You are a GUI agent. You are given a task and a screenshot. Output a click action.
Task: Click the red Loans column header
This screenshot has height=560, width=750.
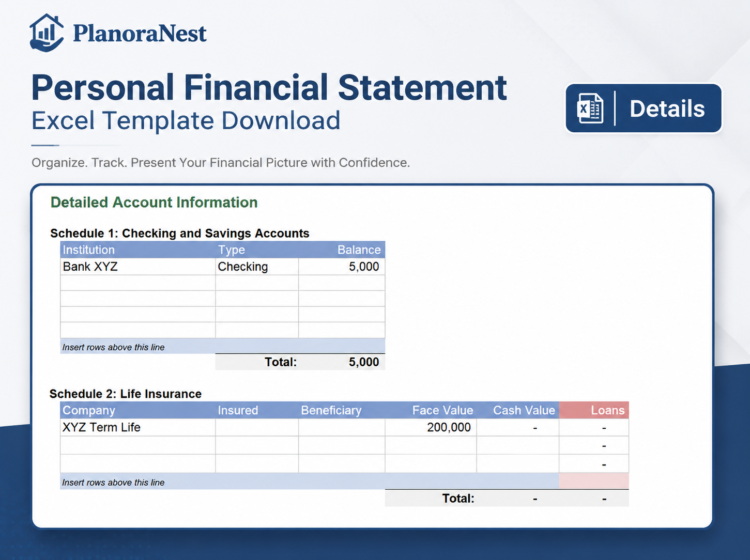[x=594, y=410]
